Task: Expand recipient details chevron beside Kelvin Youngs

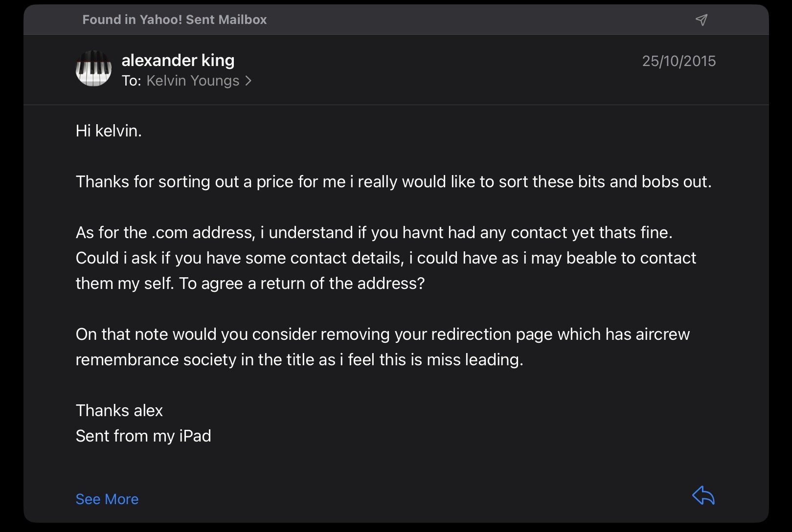Action: (x=249, y=81)
